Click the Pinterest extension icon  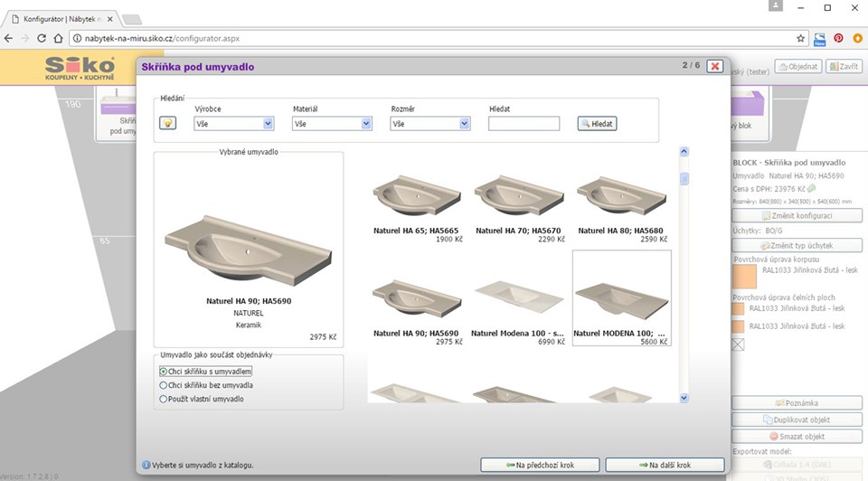pyautogui.click(x=838, y=39)
